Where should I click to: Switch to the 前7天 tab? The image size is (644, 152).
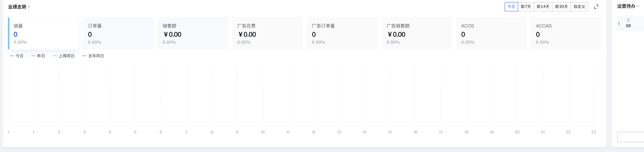click(x=526, y=7)
